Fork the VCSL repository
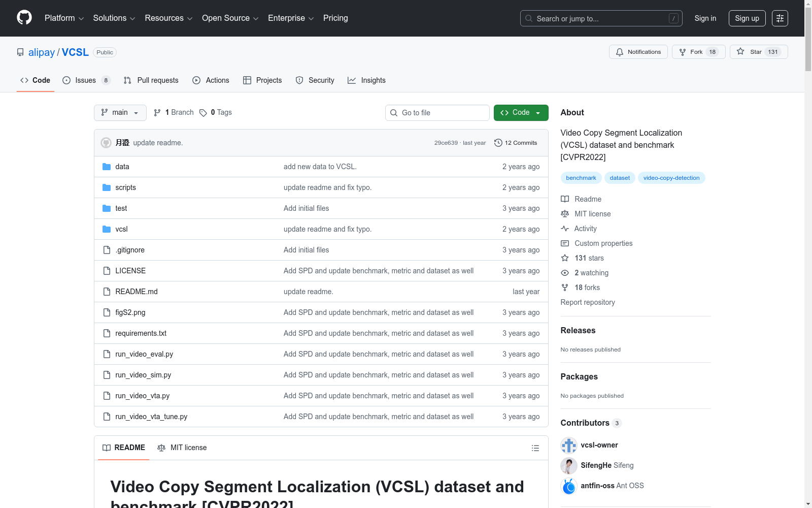The width and height of the screenshot is (812, 508). [699, 52]
